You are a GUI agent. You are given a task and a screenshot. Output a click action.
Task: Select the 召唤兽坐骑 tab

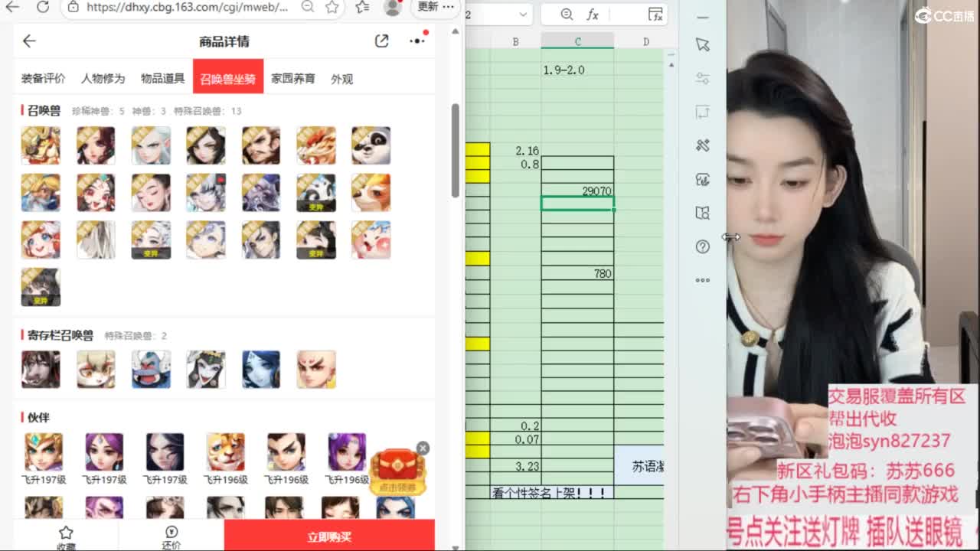(x=228, y=77)
